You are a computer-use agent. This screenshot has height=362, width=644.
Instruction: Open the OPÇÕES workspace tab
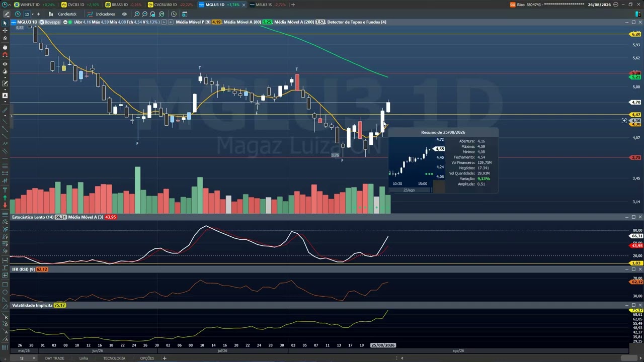pyautogui.click(x=147, y=358)
